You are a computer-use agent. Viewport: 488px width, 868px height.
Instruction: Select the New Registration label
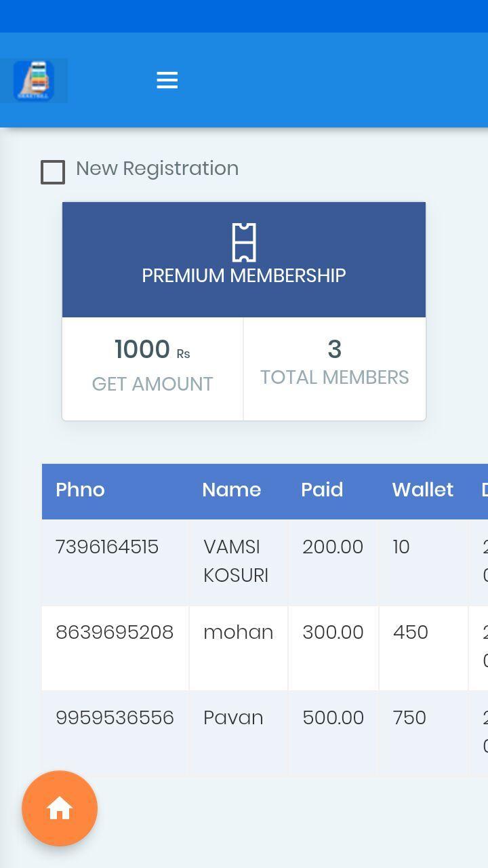pyautogui.click(x=157, y=168)
